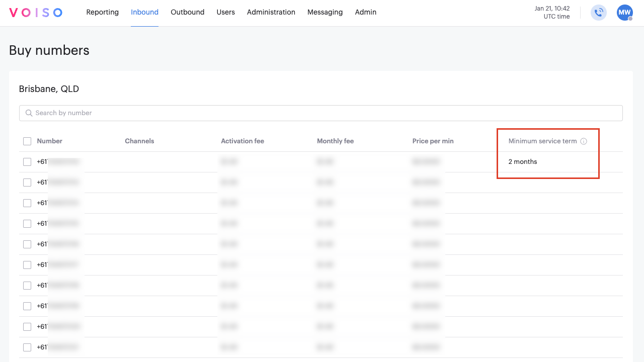Click the Minimum service term info icon
The image size is (644, 362).
click(584, 141)
